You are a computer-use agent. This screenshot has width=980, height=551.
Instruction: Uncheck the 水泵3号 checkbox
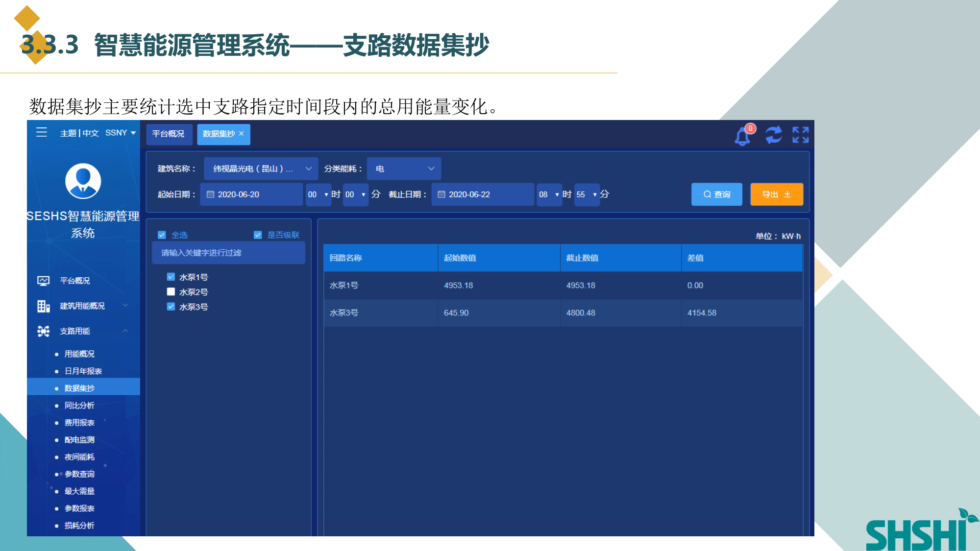[x=171, y=306]
